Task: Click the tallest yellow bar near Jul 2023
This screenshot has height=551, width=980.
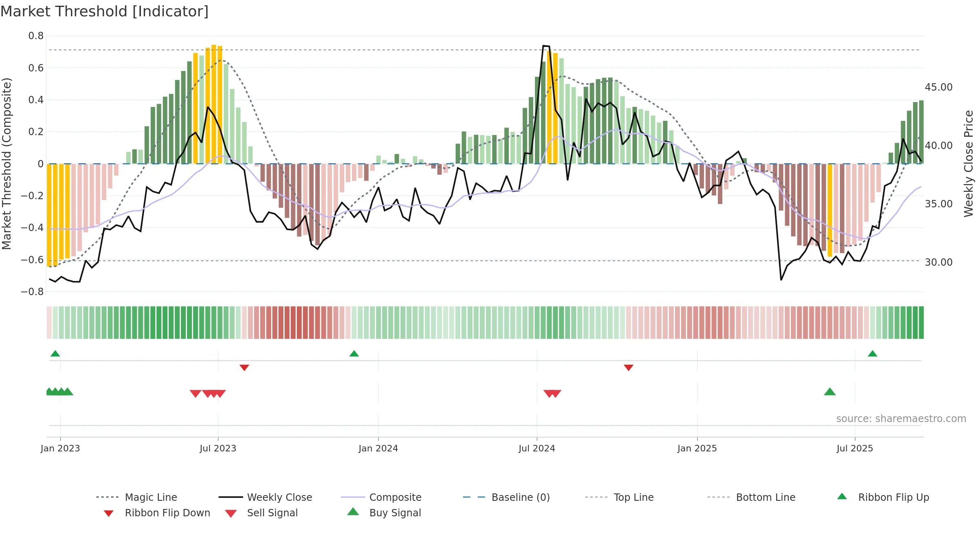Action: tap(214, 104)
